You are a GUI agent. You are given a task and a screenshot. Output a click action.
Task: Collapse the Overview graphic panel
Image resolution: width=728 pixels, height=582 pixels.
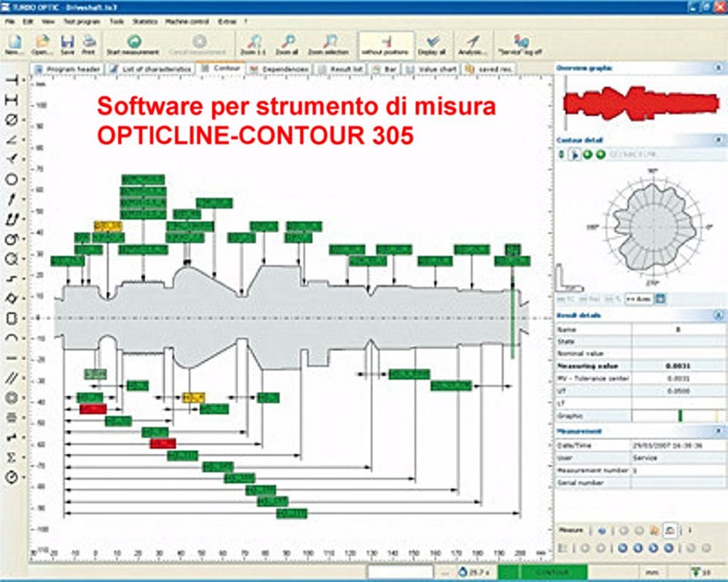(718, 68)
